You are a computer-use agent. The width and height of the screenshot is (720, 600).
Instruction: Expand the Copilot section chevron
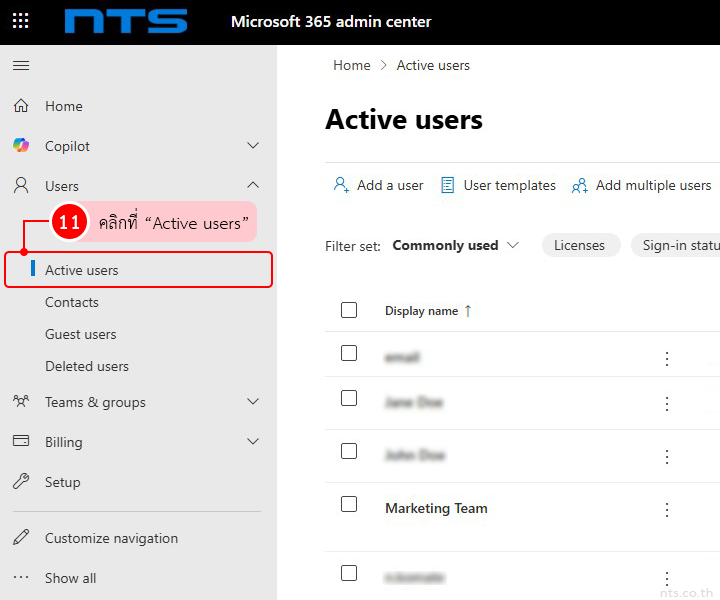click(x=253, y=146)
